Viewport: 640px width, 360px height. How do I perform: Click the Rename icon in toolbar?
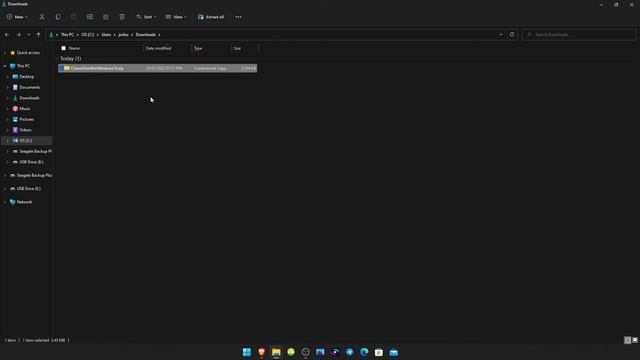(90, 17)
